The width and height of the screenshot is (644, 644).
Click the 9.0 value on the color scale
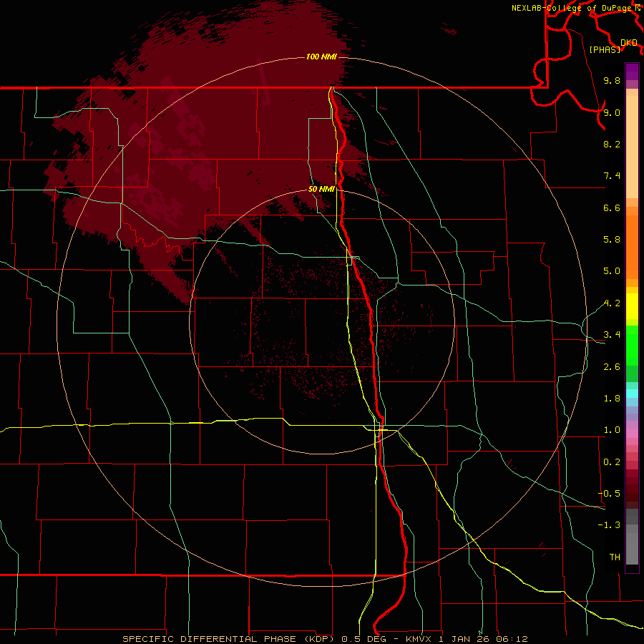pos(612,113)
